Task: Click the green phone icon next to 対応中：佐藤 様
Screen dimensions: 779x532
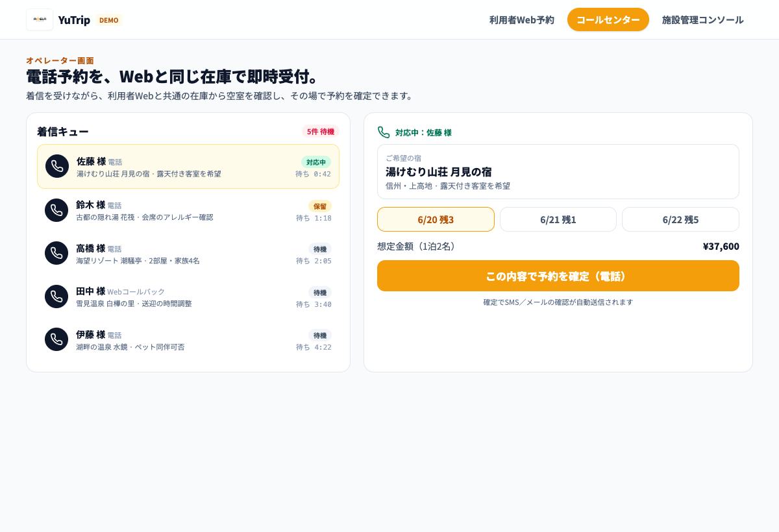Action: click(x=384, y=132)
